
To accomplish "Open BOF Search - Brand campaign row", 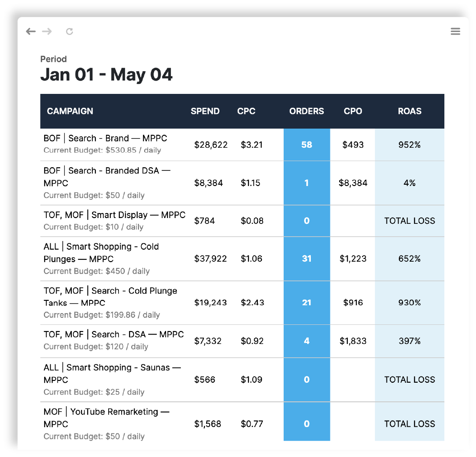I will click(105, 138).
